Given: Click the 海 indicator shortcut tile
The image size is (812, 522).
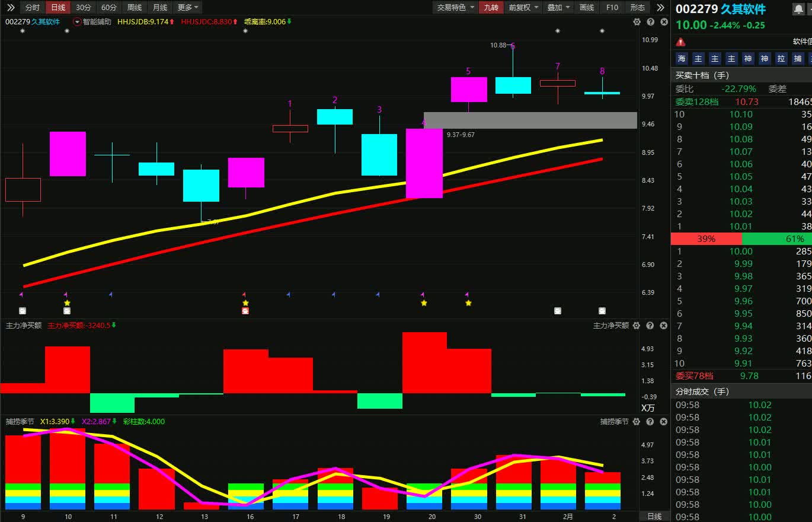Looking at the screenshot, I should tap(682, 59).
